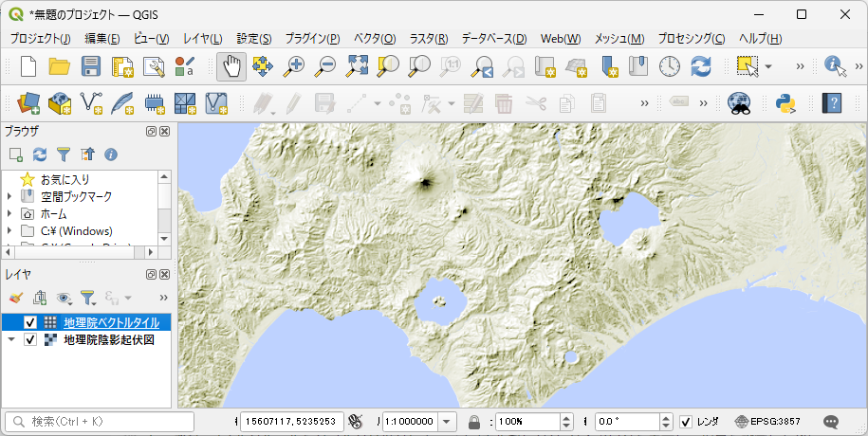Screen dimensions: 868x436
Task: Click the Zoom to Layer icon
Action: [419, 66]
